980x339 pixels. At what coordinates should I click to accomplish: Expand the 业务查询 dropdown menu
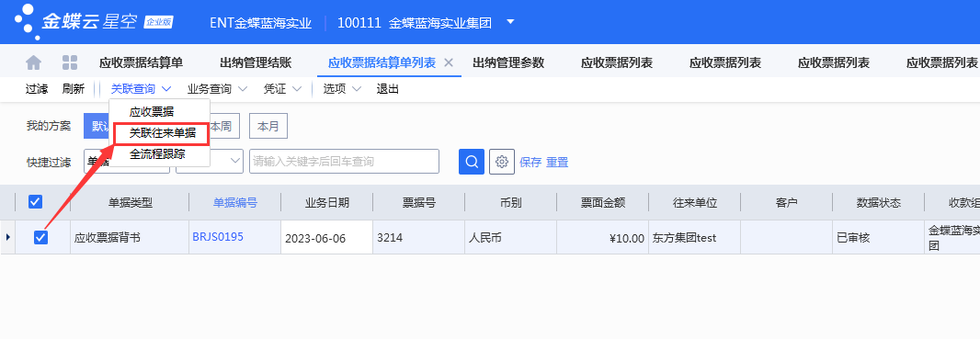pos(218,89)
